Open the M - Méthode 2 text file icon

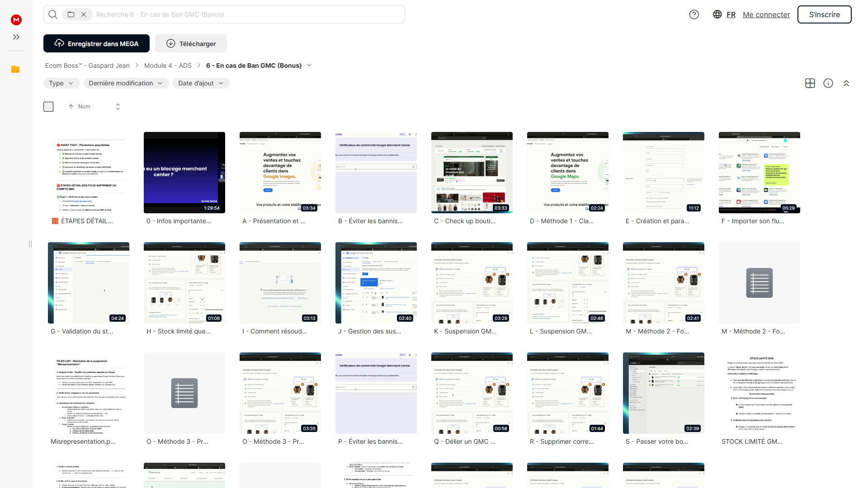(759, 283)
